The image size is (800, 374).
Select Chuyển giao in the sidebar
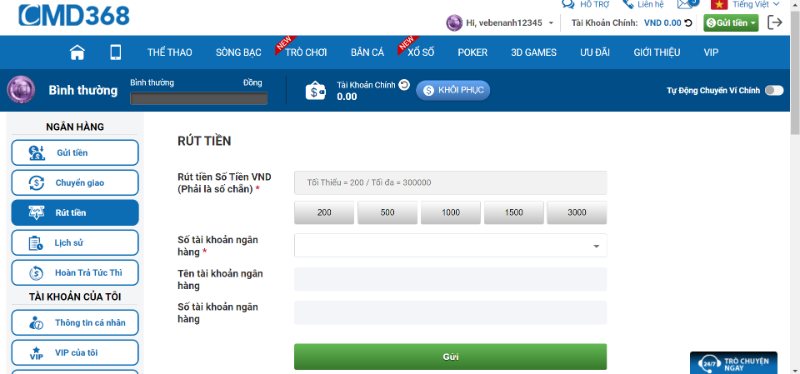tap(75, 183)
